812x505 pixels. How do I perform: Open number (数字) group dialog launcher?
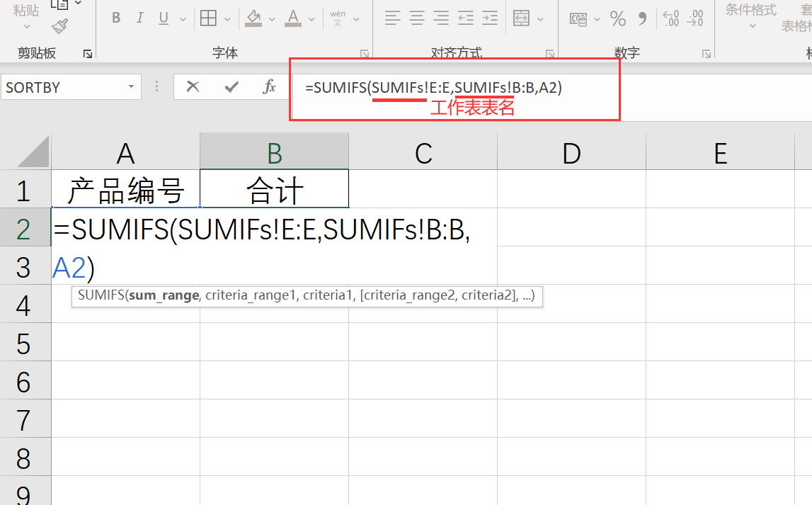tap(707, 54)
